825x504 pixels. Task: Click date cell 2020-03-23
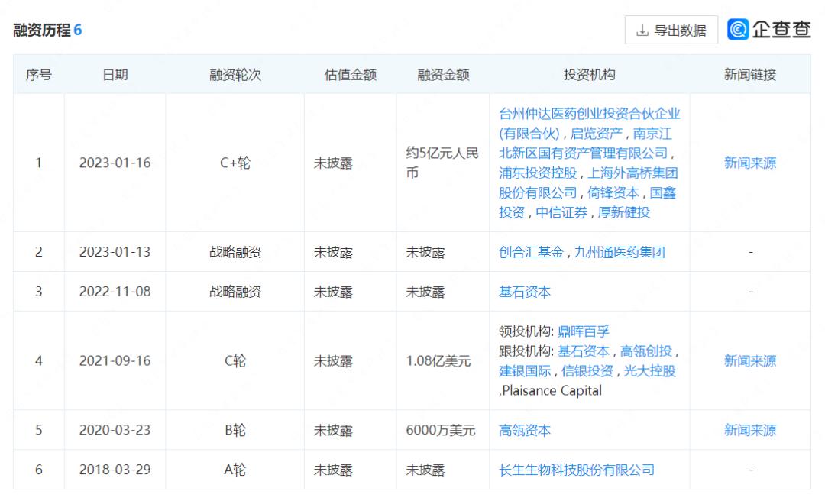(115, 431)
